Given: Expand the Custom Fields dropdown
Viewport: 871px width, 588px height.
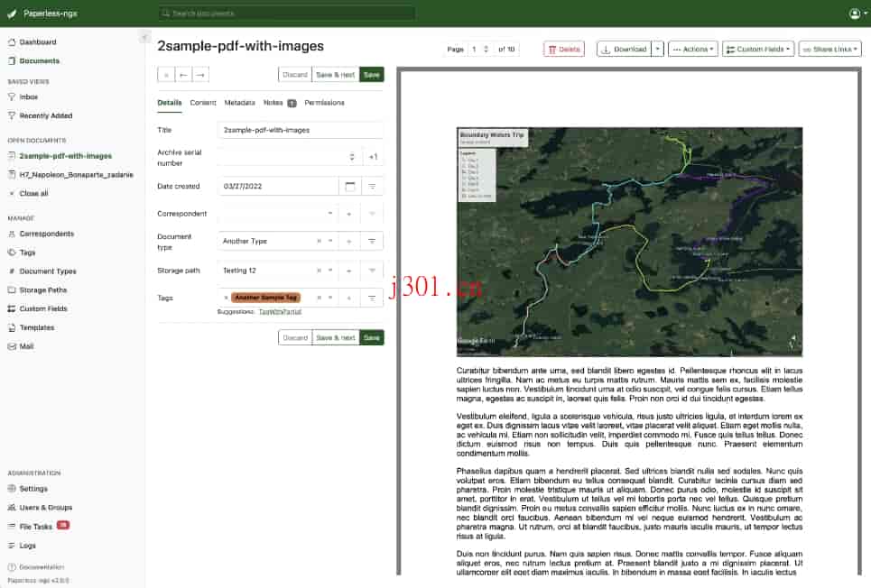Looking at the screenshot, I should coord(758,50).
